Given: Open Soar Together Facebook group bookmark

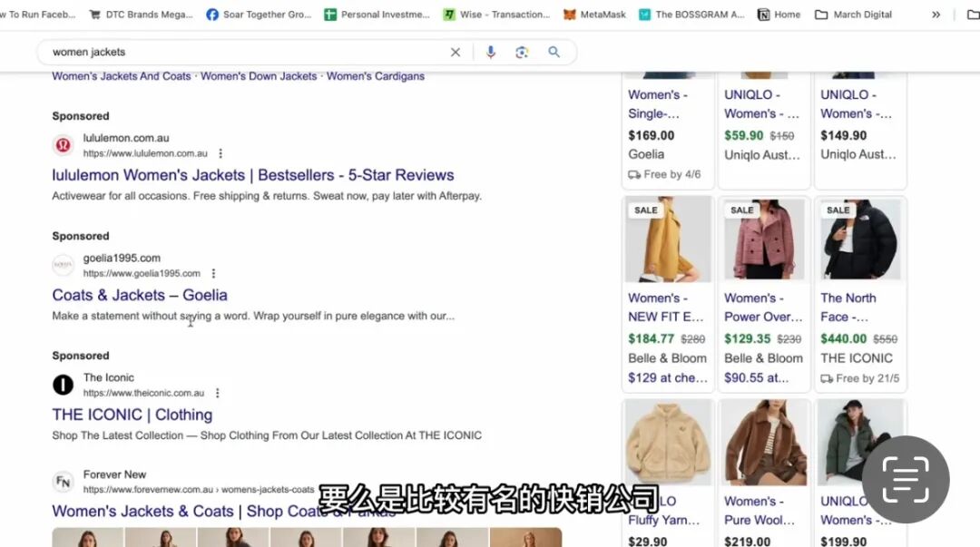Looking at the screenshot, I should 259,15.
